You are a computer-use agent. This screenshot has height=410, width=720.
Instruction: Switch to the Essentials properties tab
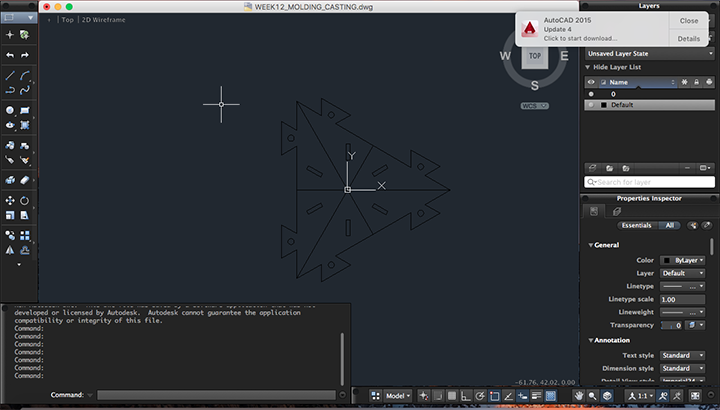pyautogui.click(x=636, y=225)
